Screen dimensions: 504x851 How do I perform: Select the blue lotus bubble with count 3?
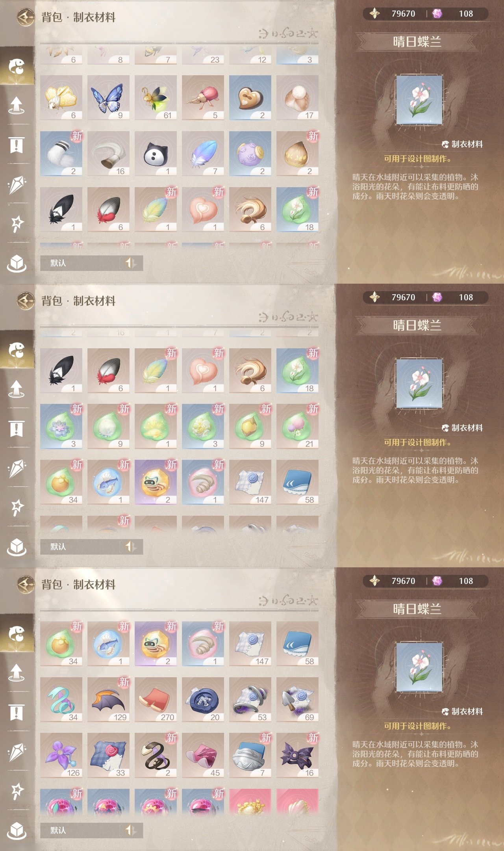pyautogui.click(x=61, y=426)
